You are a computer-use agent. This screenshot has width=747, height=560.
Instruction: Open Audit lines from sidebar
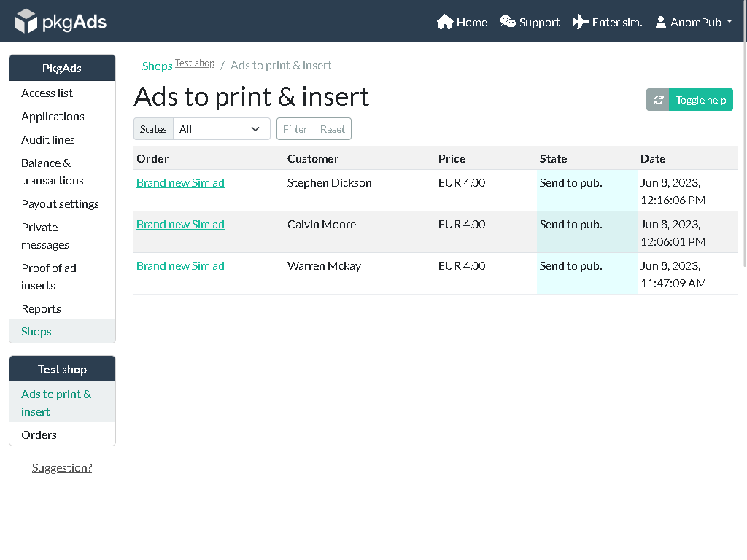click(48, 140)
